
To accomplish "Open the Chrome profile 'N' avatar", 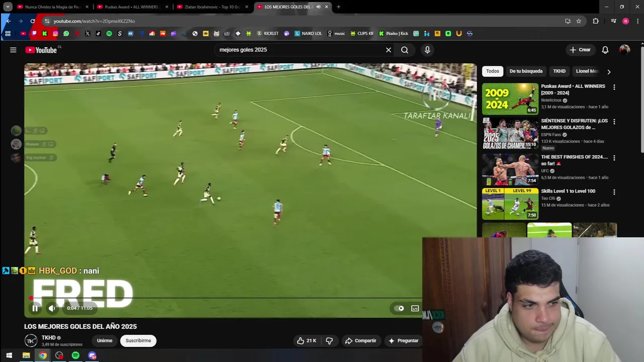I will (x=625, y=21).
